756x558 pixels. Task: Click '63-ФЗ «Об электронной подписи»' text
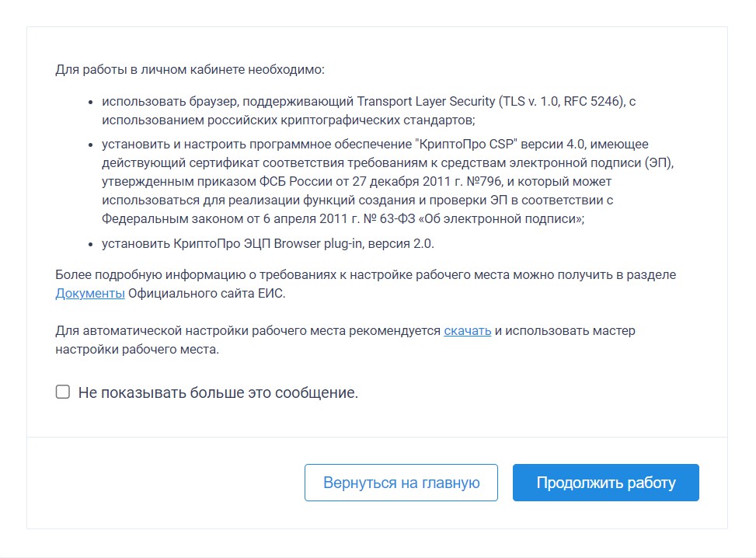482,219
